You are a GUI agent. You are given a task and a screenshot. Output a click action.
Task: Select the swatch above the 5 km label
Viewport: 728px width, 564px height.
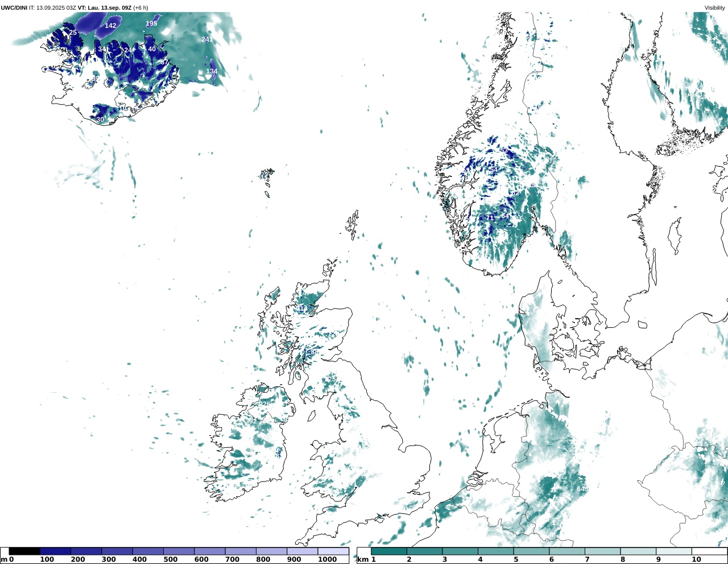tap(531, 551)
